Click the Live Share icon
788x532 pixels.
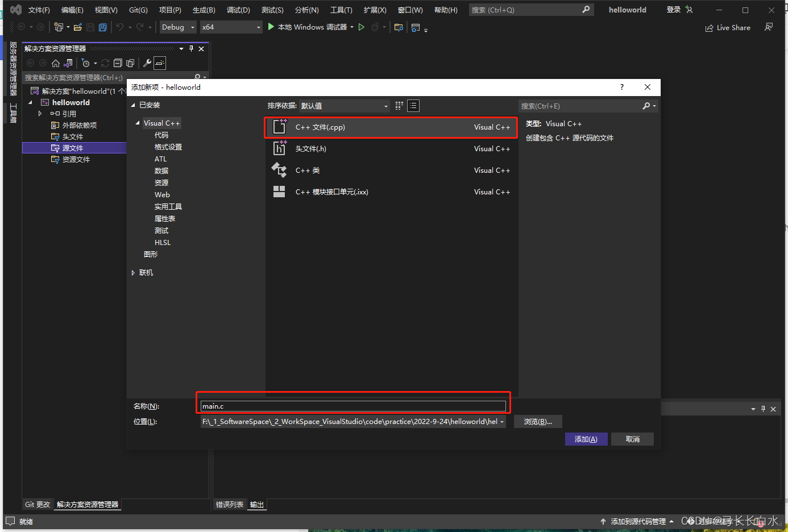(710, 28)
